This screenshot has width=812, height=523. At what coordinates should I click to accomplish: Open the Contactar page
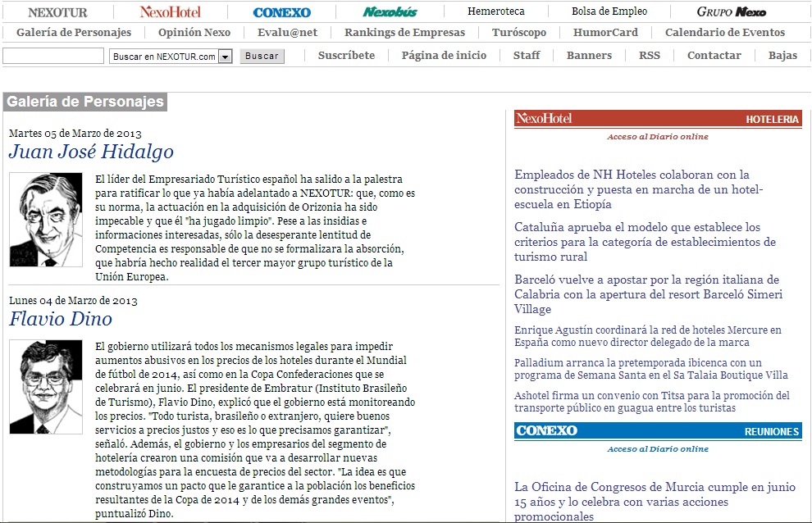(x=714, y=56)
